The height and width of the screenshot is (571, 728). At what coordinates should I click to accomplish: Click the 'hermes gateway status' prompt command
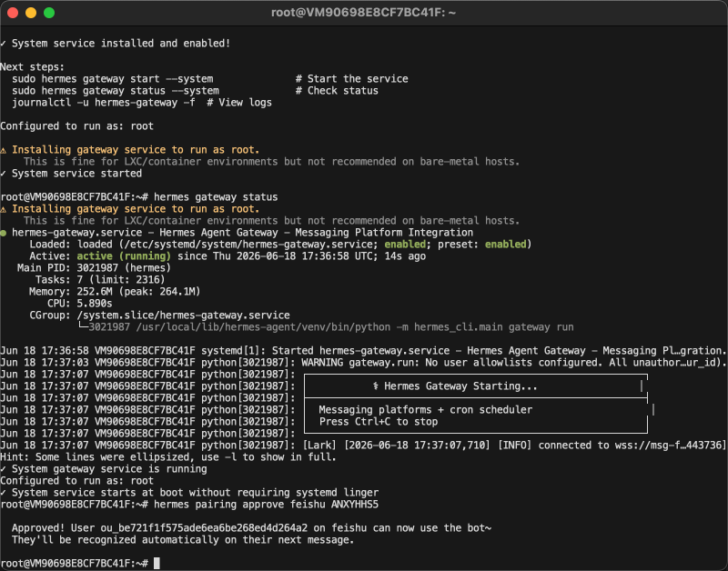coord(216,197)
